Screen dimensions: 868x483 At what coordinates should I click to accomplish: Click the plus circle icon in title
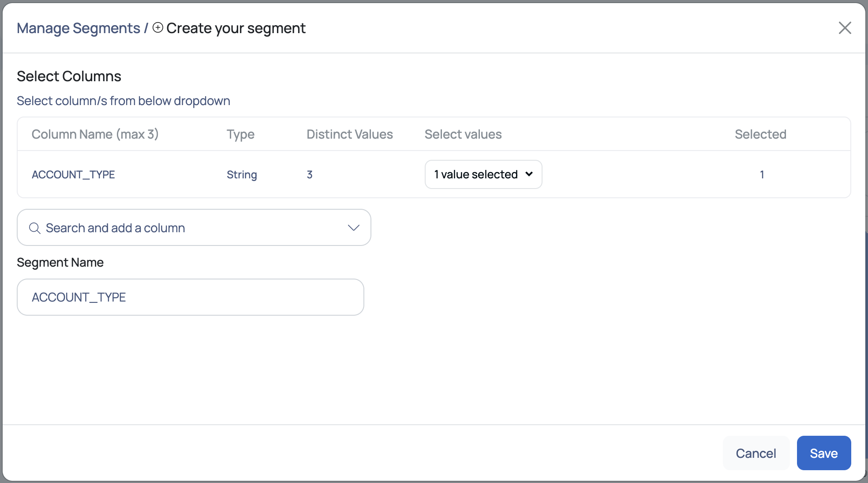158,28
